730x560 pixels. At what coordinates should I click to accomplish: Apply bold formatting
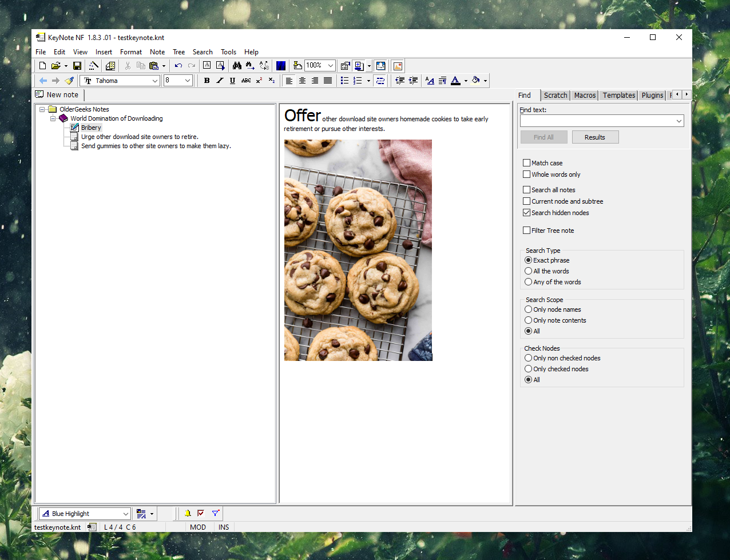pyautogui.click(x=207, y=81)
